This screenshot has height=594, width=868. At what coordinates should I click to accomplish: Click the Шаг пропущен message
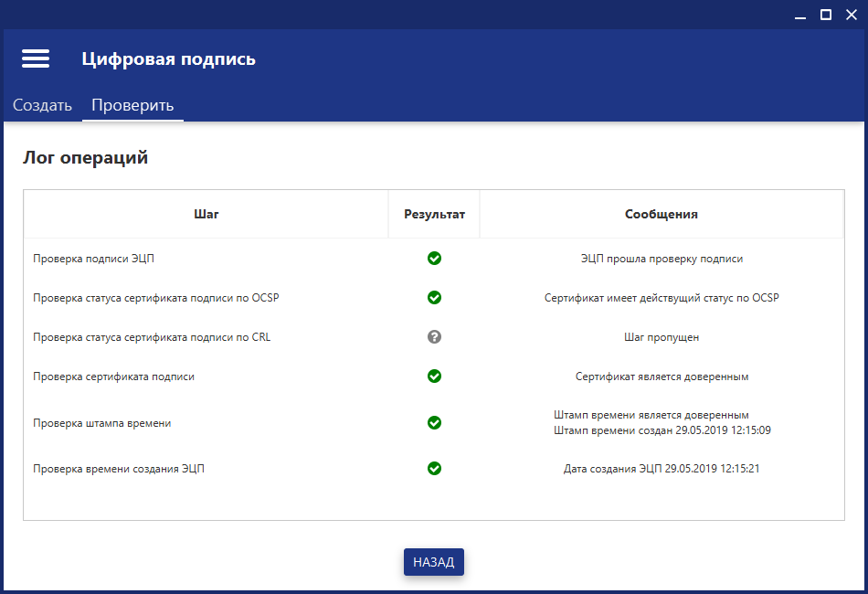coord(661,337)
